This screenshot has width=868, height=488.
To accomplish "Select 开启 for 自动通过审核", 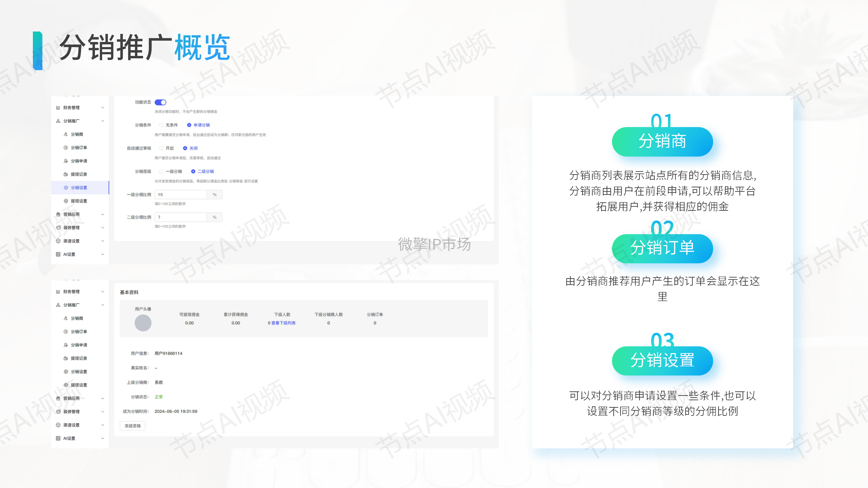I will pos(161,148).
